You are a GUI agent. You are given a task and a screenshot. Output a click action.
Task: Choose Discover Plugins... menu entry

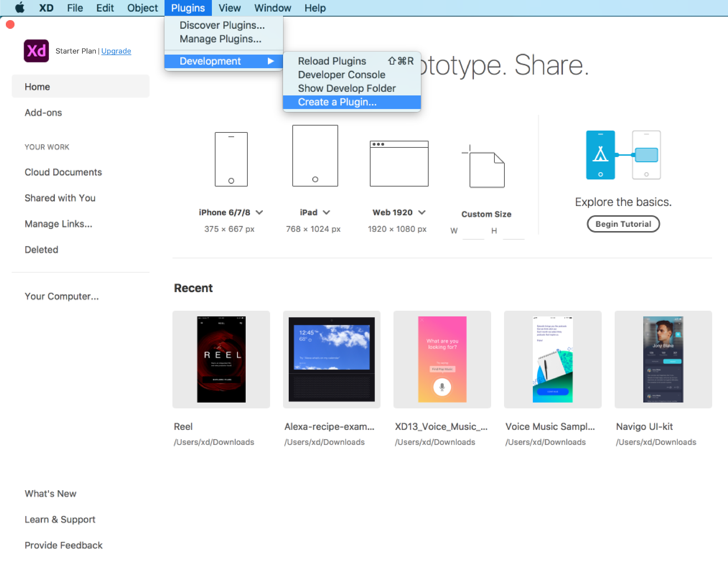(224, 25)
